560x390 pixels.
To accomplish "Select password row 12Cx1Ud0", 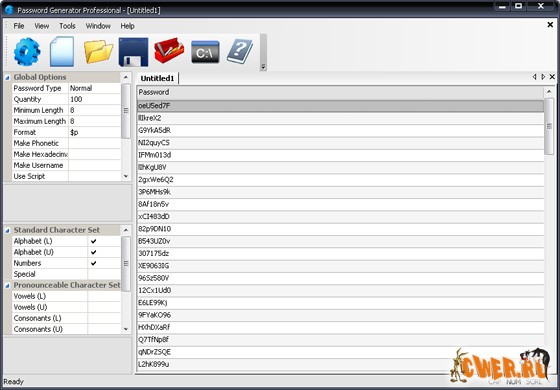I will pyautogui.click(x=340, y=291).
